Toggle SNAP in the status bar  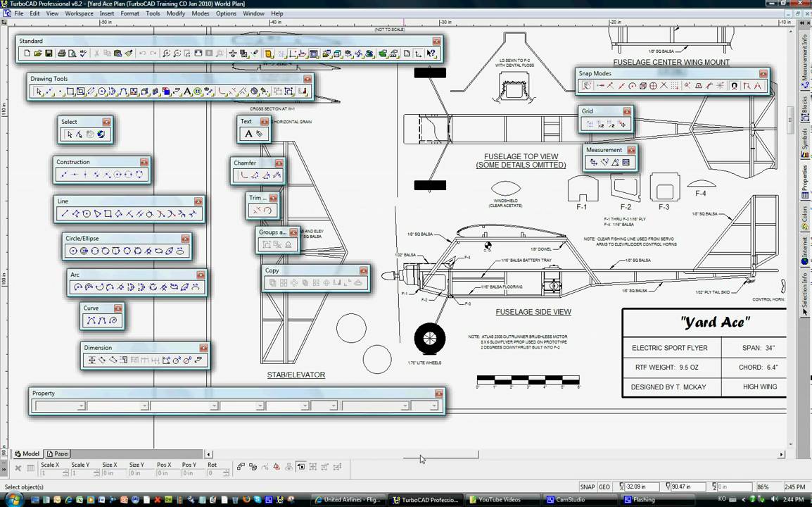[x=588, y=486]
